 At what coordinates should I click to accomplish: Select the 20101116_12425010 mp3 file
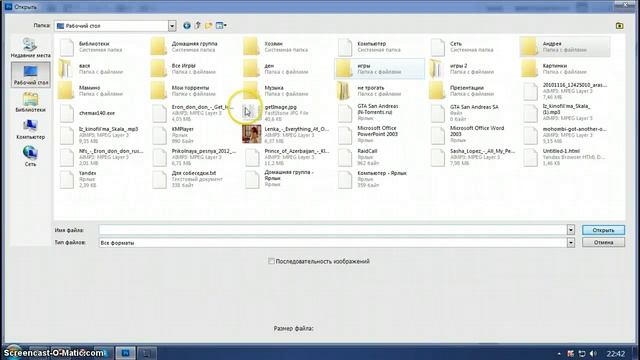point(564,91)
